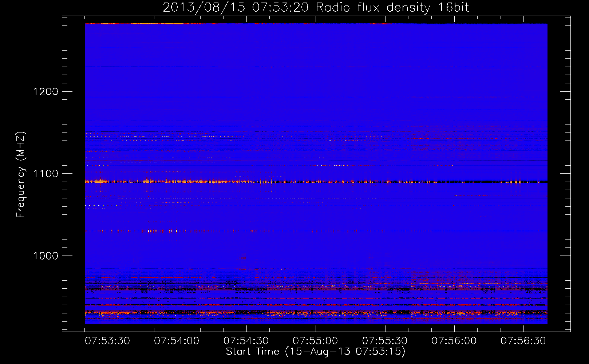This screenshot has height=364, width=589.
Task: Click the 07:56:30 time tick label
Action: 523,341
